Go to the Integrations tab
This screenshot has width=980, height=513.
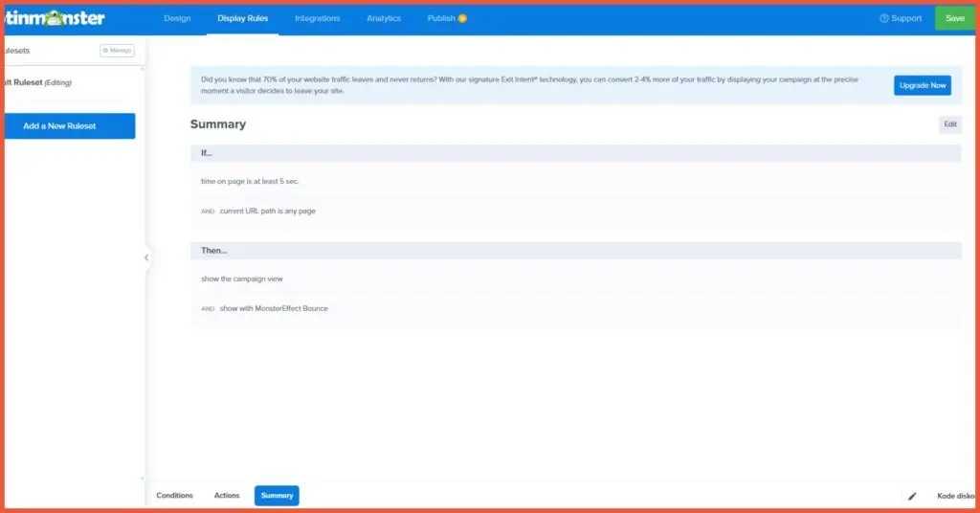click(x=317, y=18)
